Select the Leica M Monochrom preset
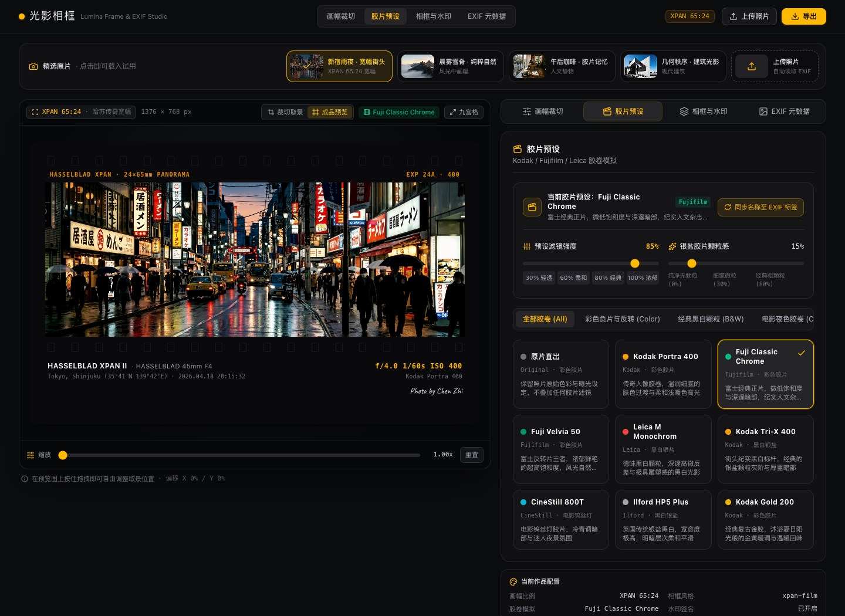 coord(663,449)
